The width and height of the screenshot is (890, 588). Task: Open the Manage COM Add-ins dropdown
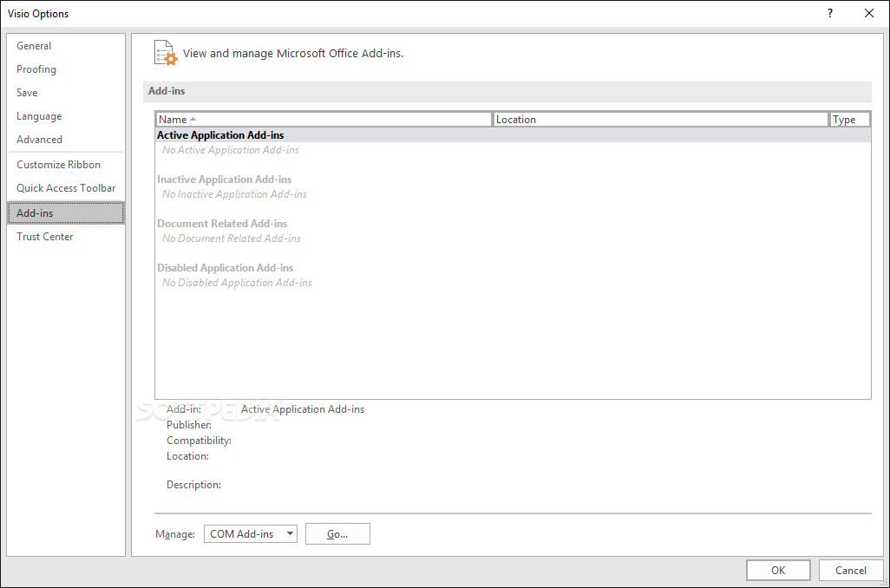coord(251,533)
